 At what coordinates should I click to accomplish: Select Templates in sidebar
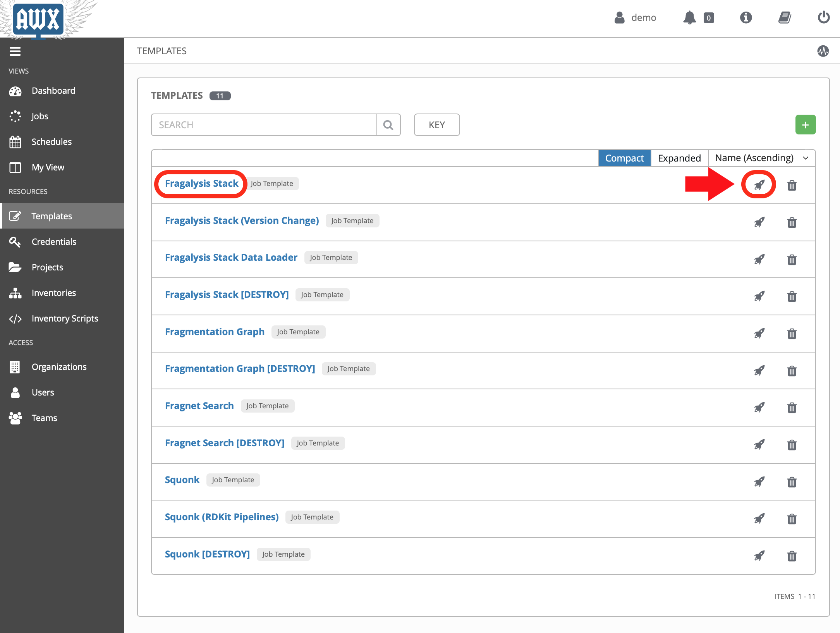(62, 216)
